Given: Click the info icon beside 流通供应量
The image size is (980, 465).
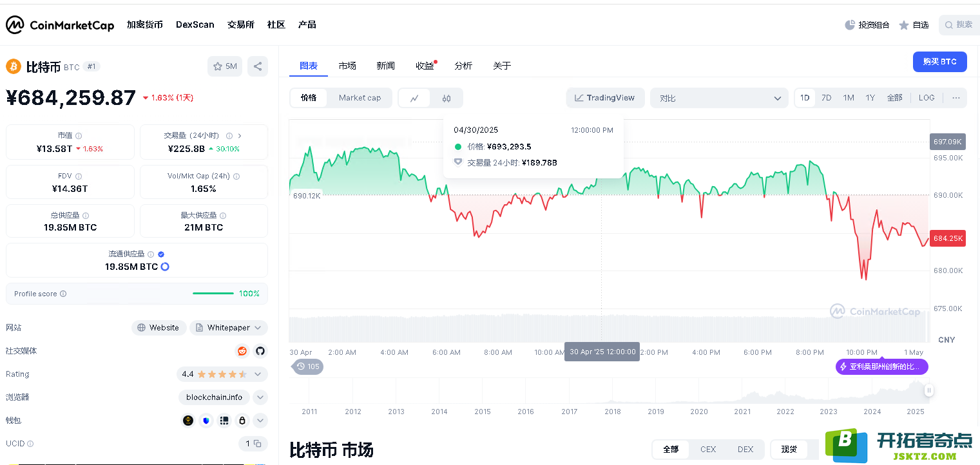Looking at the screenshot, I should click(151, 254).
